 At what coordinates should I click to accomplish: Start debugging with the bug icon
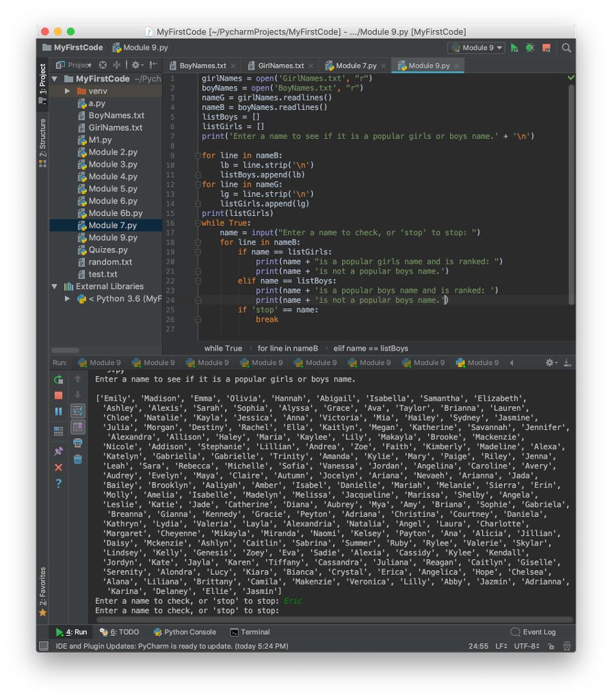point(530,48)
